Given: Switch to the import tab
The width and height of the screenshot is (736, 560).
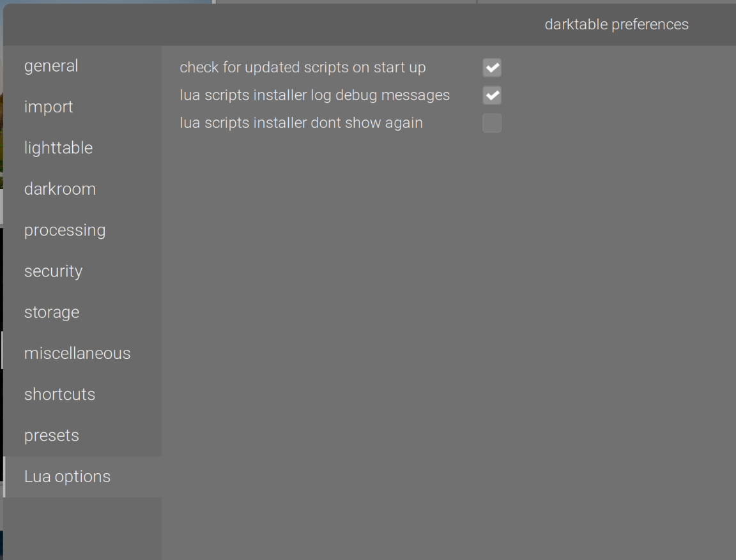Looking at the screenshot, I should click(49, 107).
